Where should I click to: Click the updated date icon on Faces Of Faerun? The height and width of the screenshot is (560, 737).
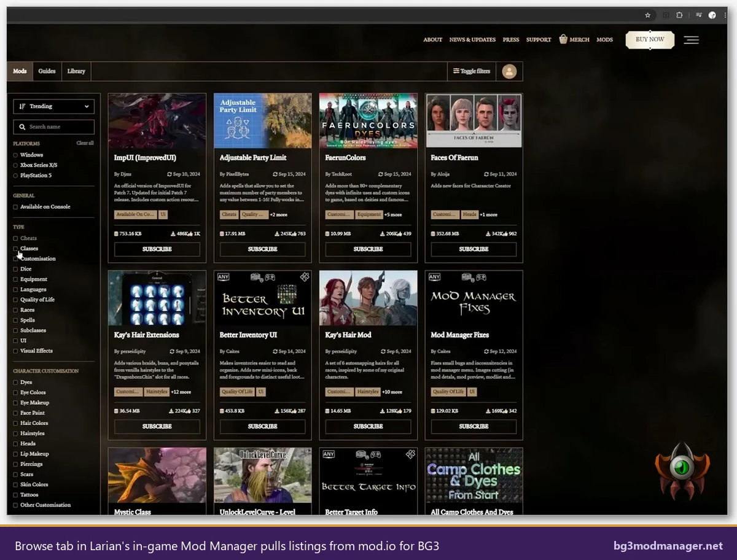tap(486, 174)
